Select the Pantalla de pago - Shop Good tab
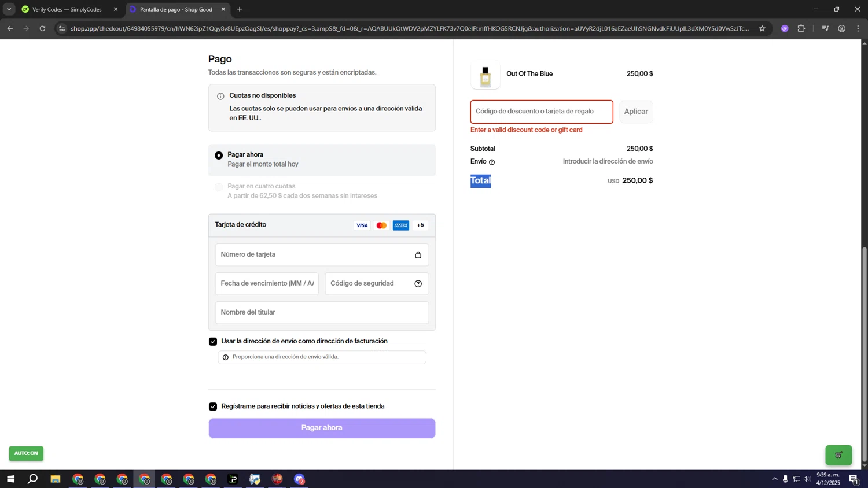Viewport: 868px width, 488px height. [177, 9]
